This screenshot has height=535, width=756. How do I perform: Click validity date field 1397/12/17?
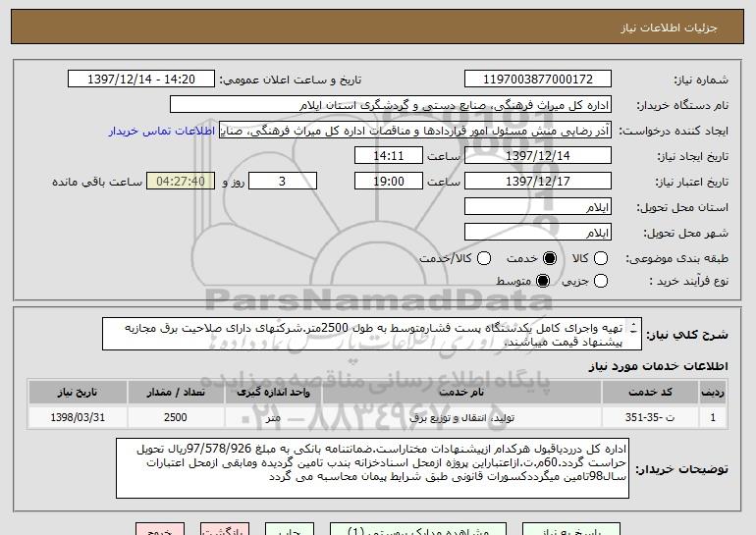538,182
